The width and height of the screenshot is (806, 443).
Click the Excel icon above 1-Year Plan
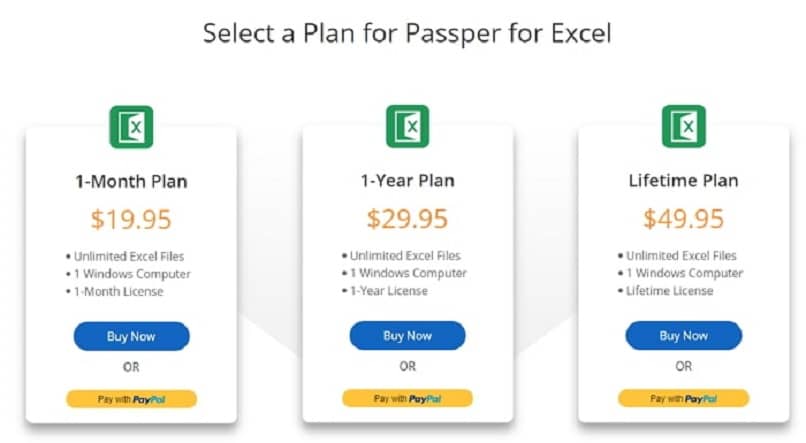[407, 127]
